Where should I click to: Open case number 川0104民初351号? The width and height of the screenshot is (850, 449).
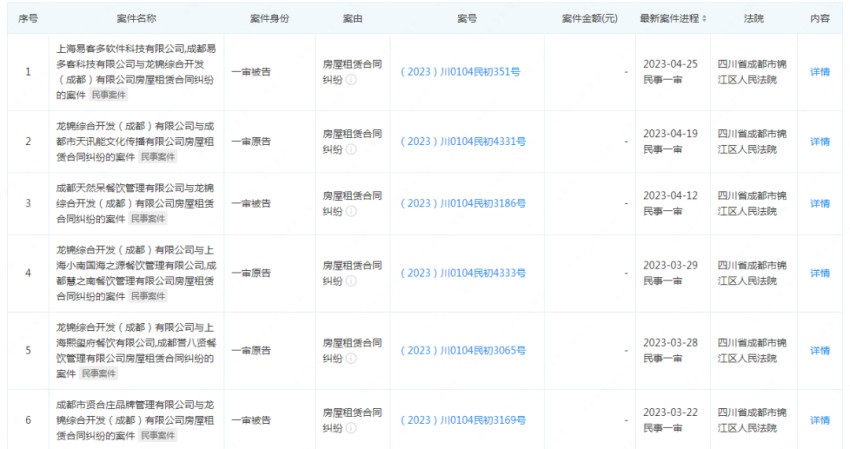pyautogui.click(x=461, y=72)
